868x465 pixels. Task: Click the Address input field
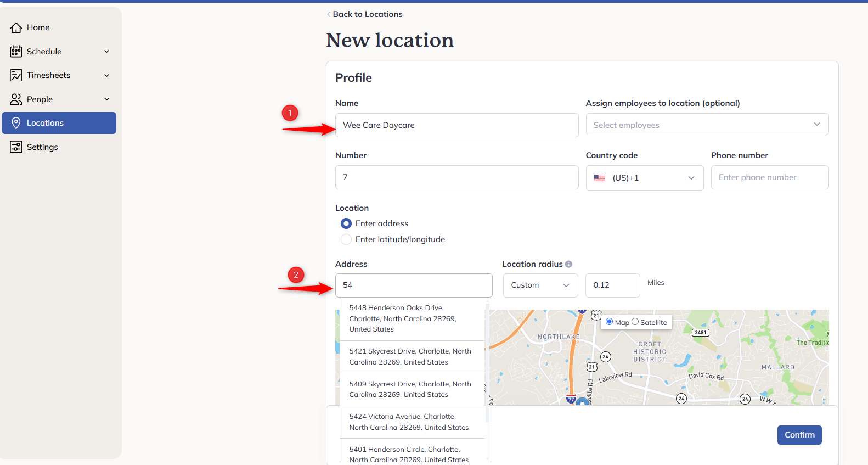[x=414, y=285]
